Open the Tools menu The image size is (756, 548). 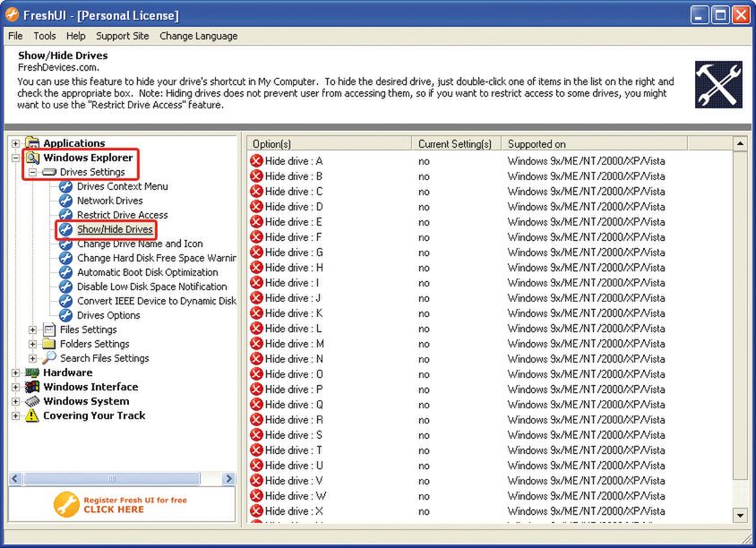click(x=45, y=36)
